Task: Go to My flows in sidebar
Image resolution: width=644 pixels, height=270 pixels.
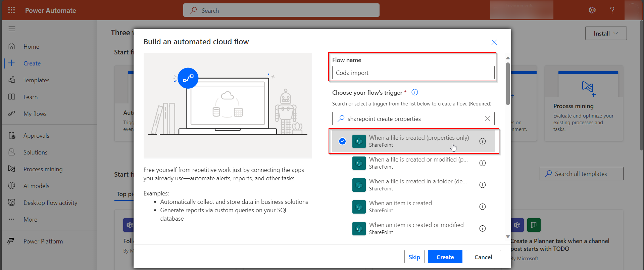Action: [x=35, y=114]
